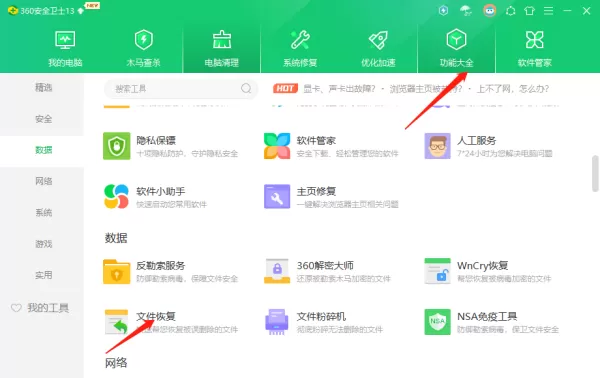Open WnCry恢复 tool icon
The height and width of the screenshot is (378, 600).
[x=437, y=271]
